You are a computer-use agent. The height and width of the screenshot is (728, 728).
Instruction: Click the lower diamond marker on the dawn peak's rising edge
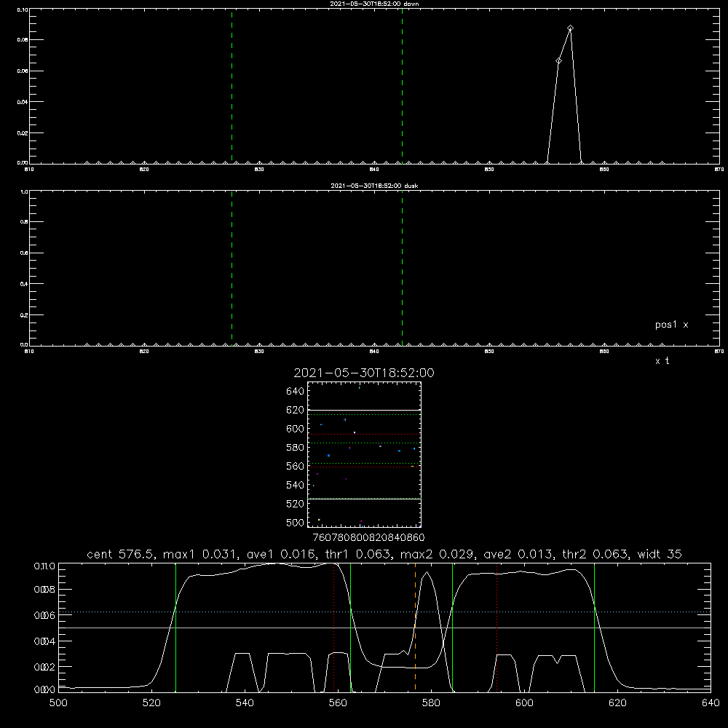(x=558, y=61)
